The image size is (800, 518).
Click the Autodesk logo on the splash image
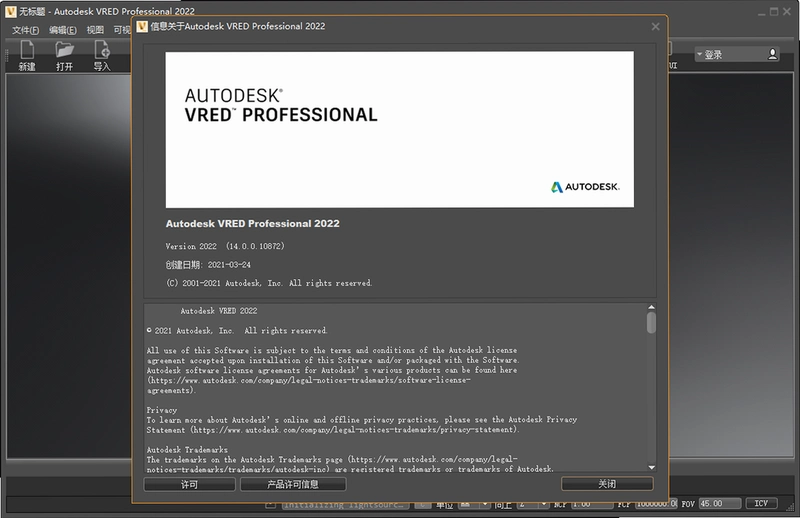(585, 187)
